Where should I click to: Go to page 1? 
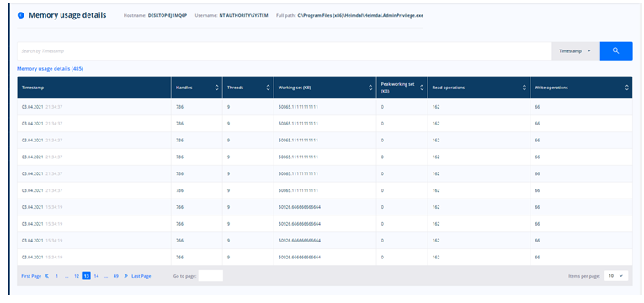[x=56, y=276]
